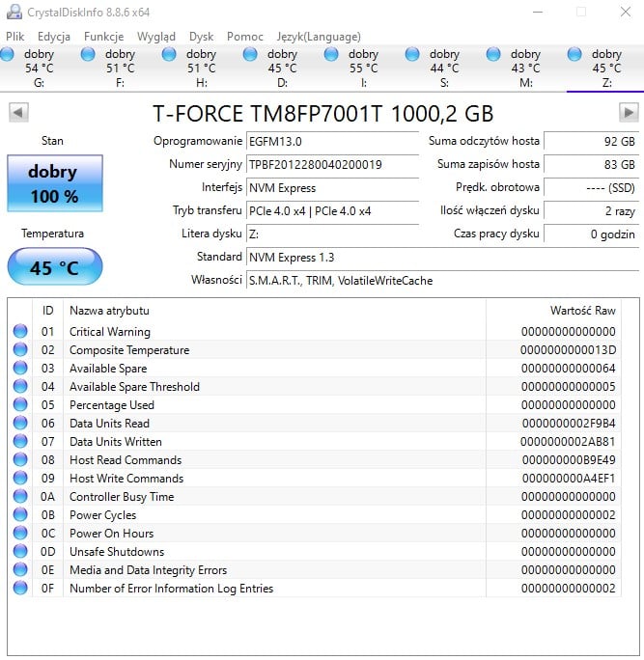
Task: Click the blue status orb for drive S:
Action: pos(412,54)
